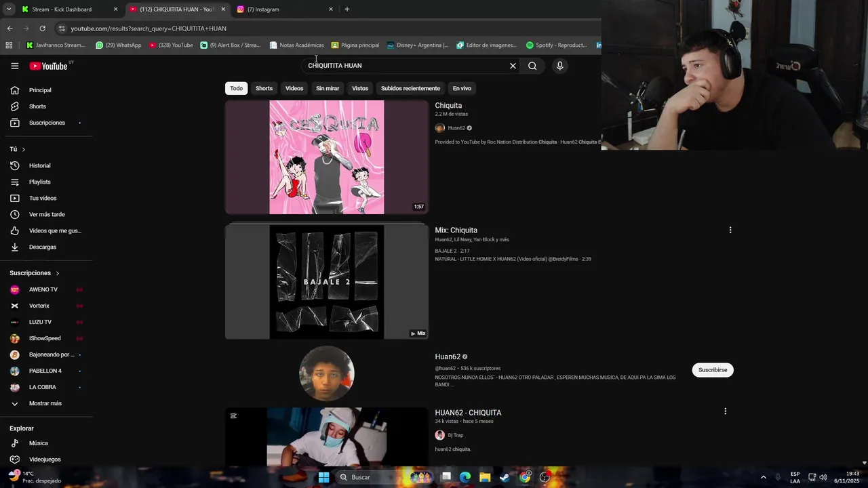Click the BAJALE 2 mix thumbnail
The image size is (868, 488).
click(327, 282)
